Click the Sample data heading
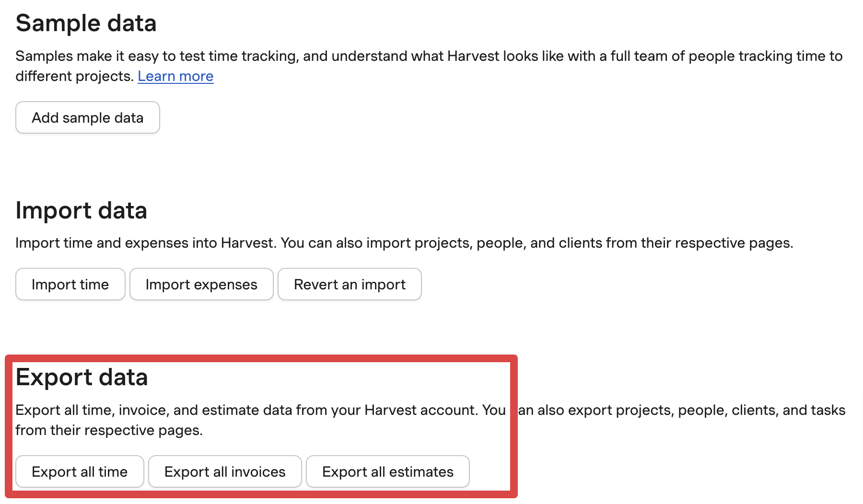 pyautogui.click(x=86, y=23)
